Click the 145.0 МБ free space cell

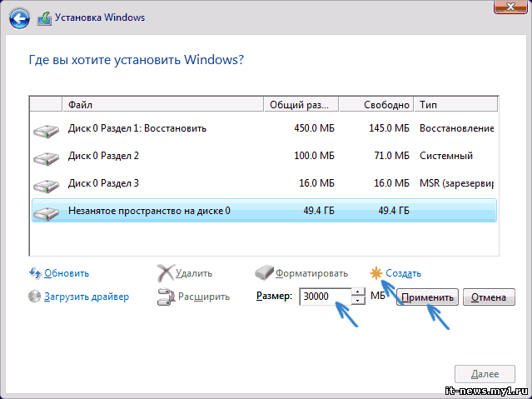[x=389, y=128]
